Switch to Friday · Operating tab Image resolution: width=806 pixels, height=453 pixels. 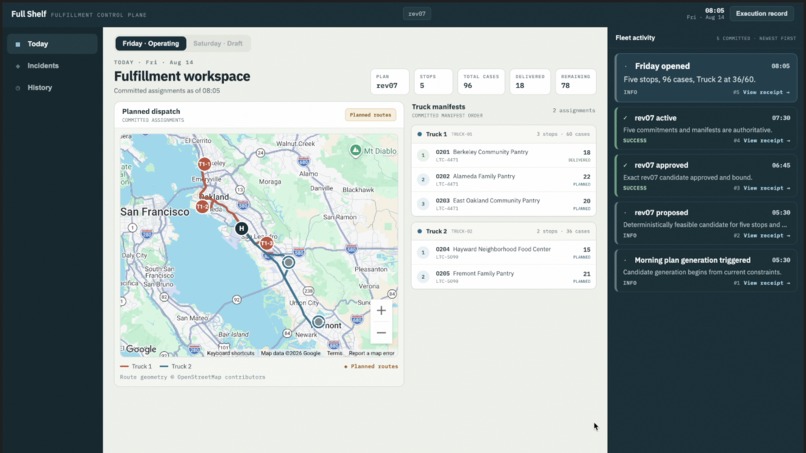pyautogui.click(x=151, y=44)
